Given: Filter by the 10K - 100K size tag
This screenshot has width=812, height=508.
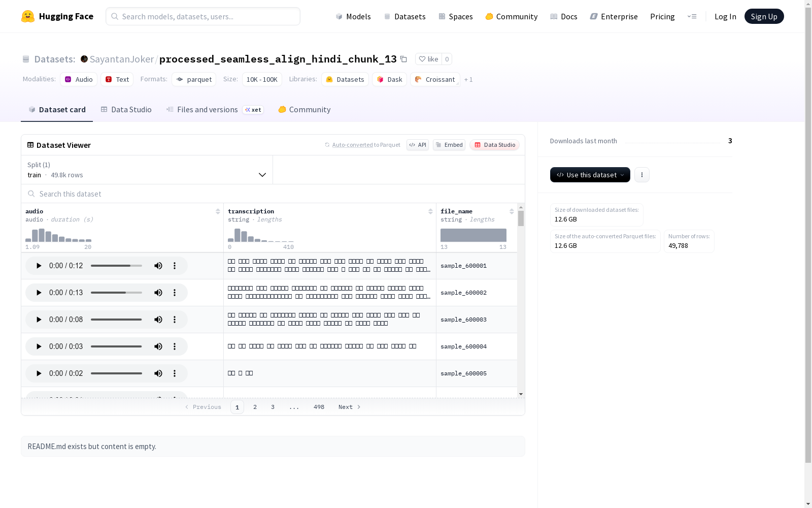Looking at the screenshot, I should coord(262,79).
